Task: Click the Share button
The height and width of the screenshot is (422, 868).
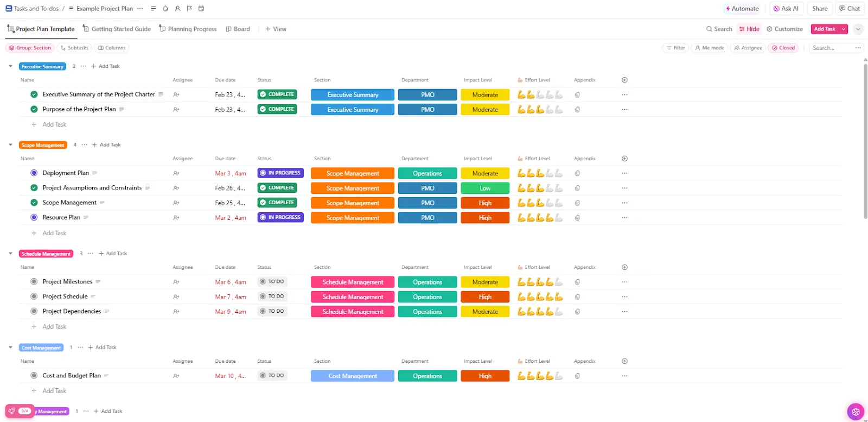Action: coord(820,9)
